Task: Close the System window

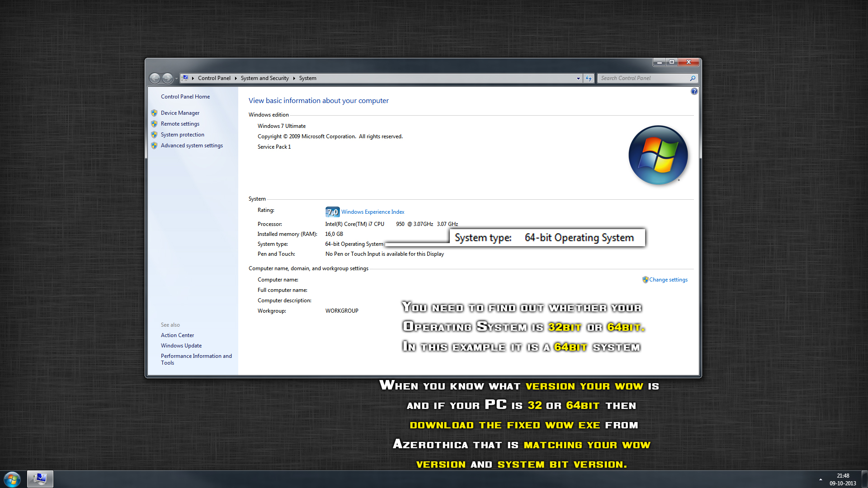Action: coord(689,62)
